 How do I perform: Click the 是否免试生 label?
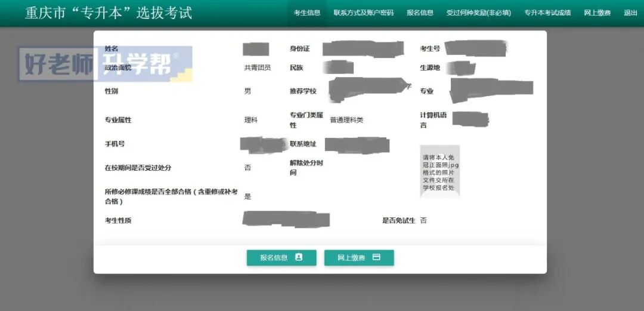[399, 220]
